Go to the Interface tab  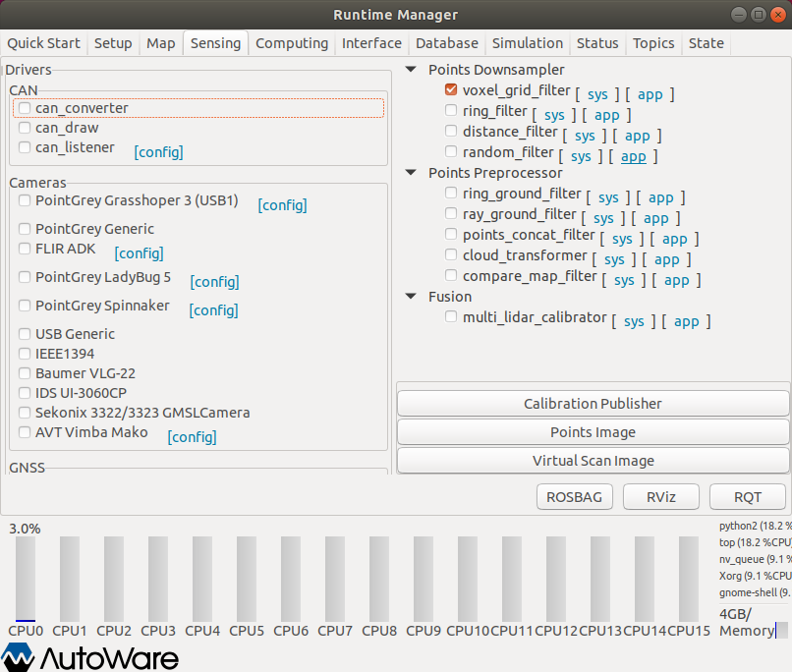click(x=371, y=43)
